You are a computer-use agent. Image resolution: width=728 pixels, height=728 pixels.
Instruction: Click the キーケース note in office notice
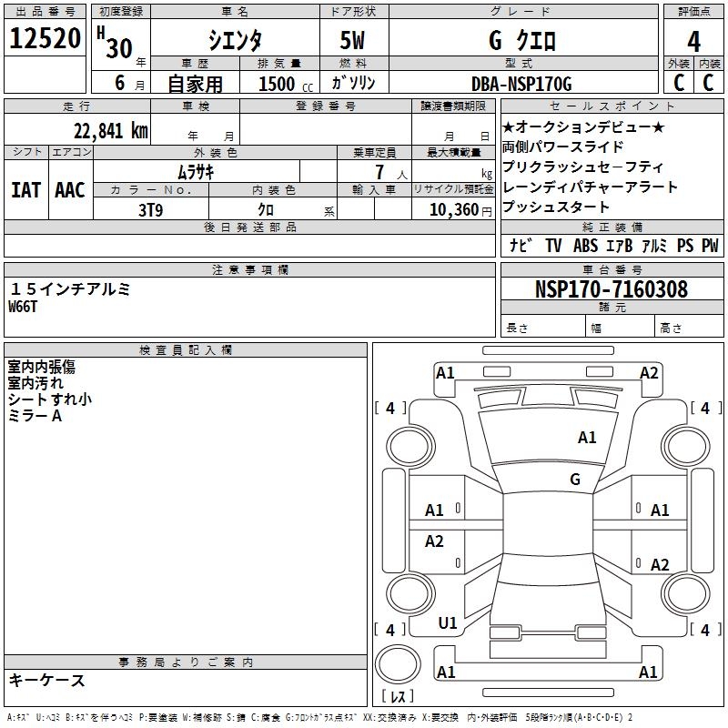47,681
